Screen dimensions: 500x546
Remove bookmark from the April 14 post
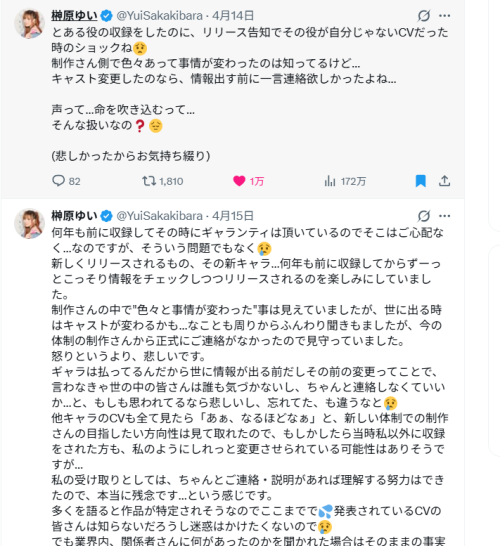coord(421,181)
